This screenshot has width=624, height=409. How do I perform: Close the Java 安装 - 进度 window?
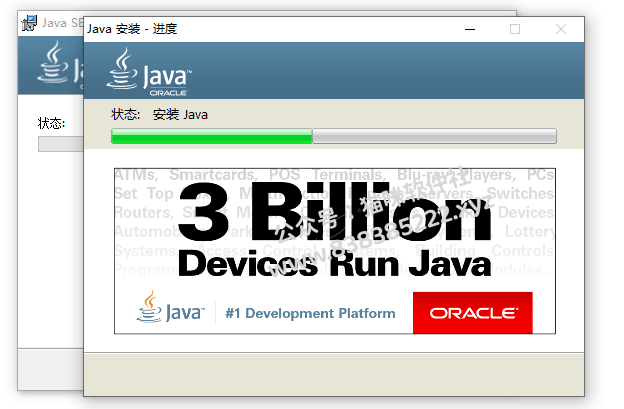click(x=561, y=29)
